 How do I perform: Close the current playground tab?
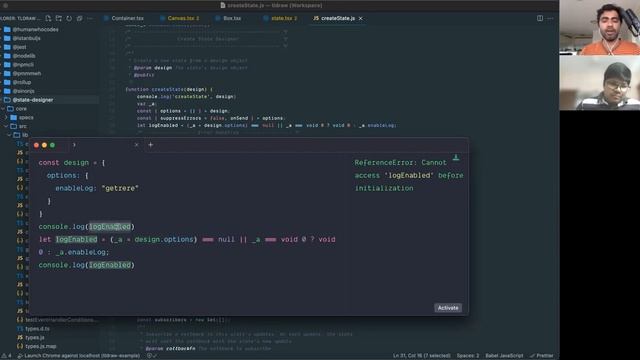coord(136,144)
